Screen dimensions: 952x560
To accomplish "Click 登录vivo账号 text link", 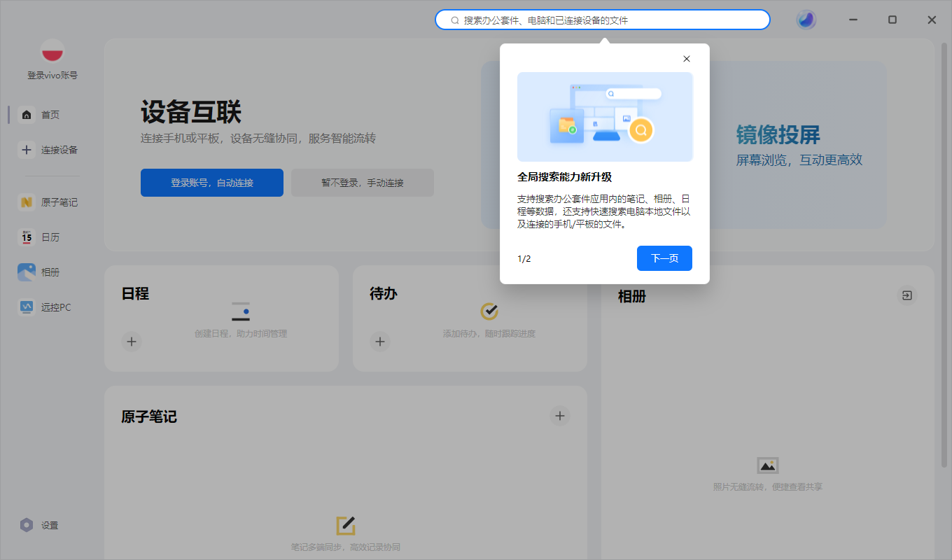I will pyautogui.click(x=52, y=75).
